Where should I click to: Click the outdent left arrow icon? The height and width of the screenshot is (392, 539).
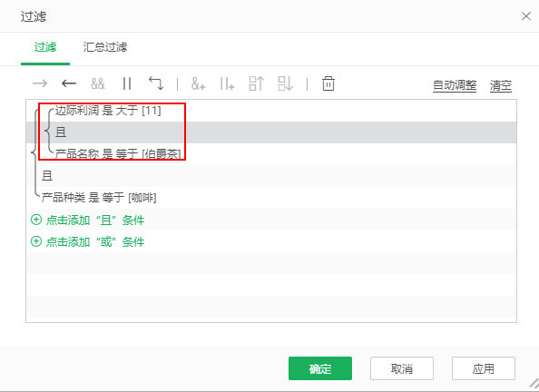pos(68,83)
